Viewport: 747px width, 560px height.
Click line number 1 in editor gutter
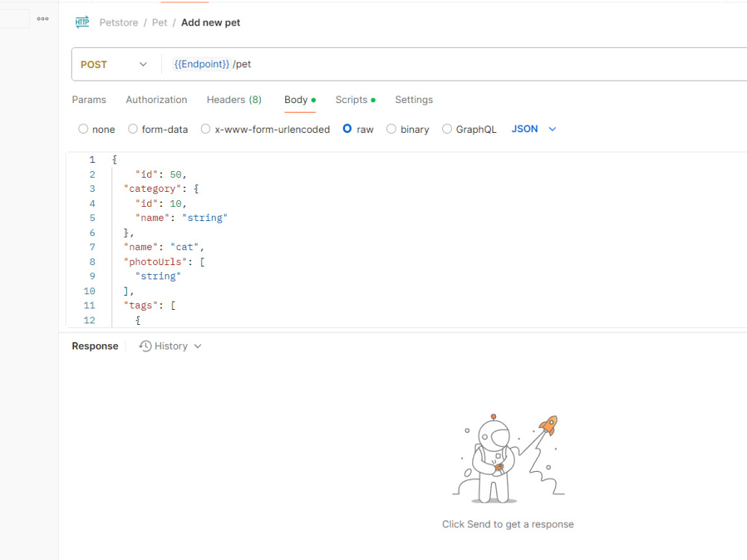click(93, 160)
